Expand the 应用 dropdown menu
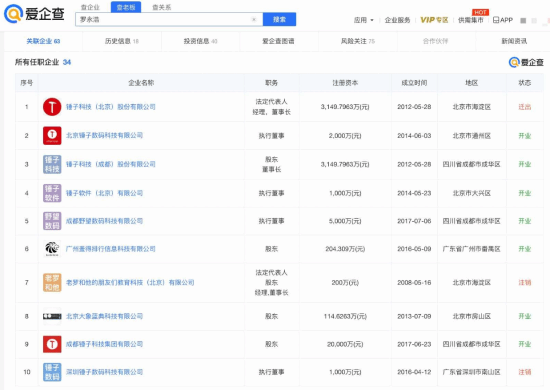The width and height of the screenshot is (550, 390). point(363,20)
